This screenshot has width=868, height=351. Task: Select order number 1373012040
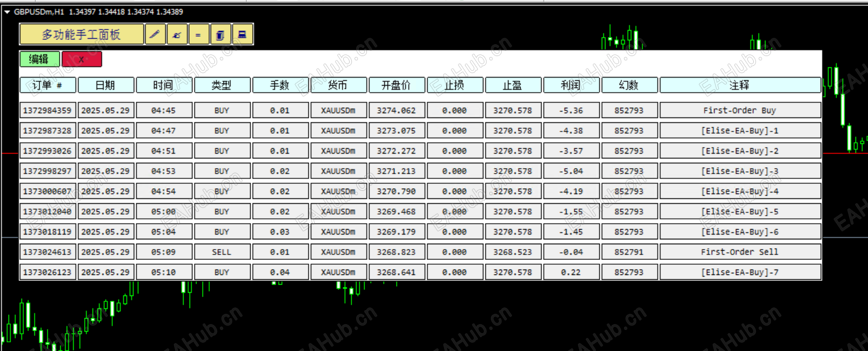(x=47, y=211)
